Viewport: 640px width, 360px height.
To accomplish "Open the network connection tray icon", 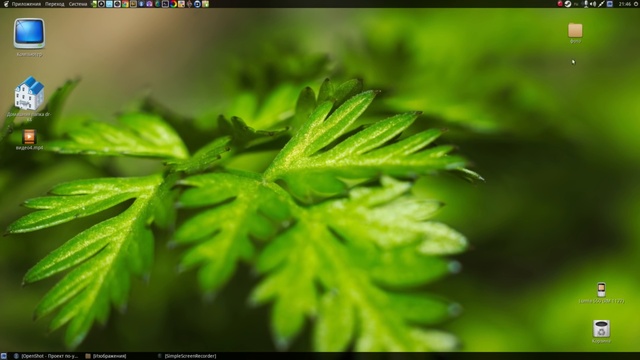I will (602, 4).
